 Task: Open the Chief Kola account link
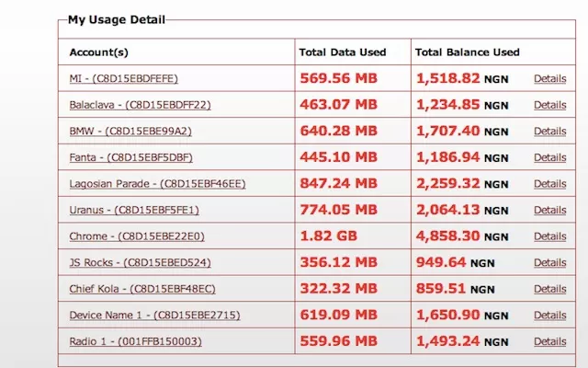coord(142,290)
